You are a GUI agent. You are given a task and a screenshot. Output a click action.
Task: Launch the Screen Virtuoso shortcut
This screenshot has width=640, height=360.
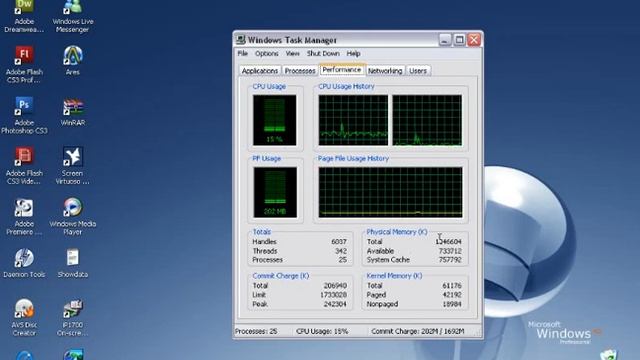click(73, 166)
